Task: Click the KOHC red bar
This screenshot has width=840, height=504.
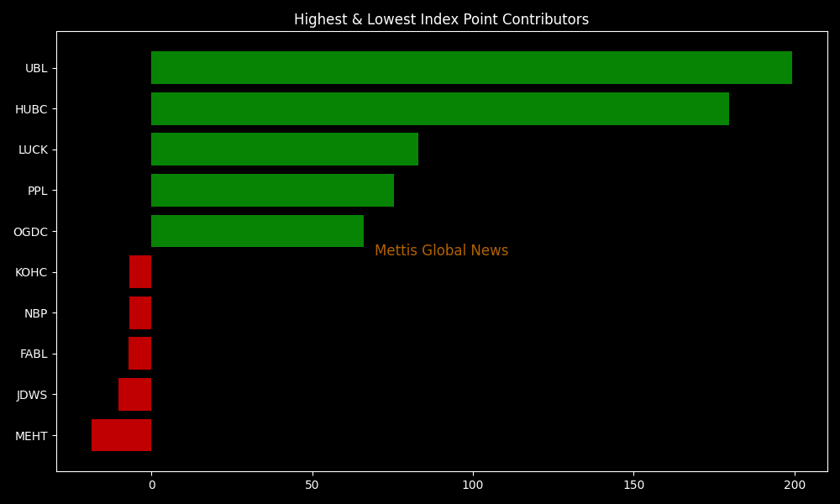Action: [140, 272]
